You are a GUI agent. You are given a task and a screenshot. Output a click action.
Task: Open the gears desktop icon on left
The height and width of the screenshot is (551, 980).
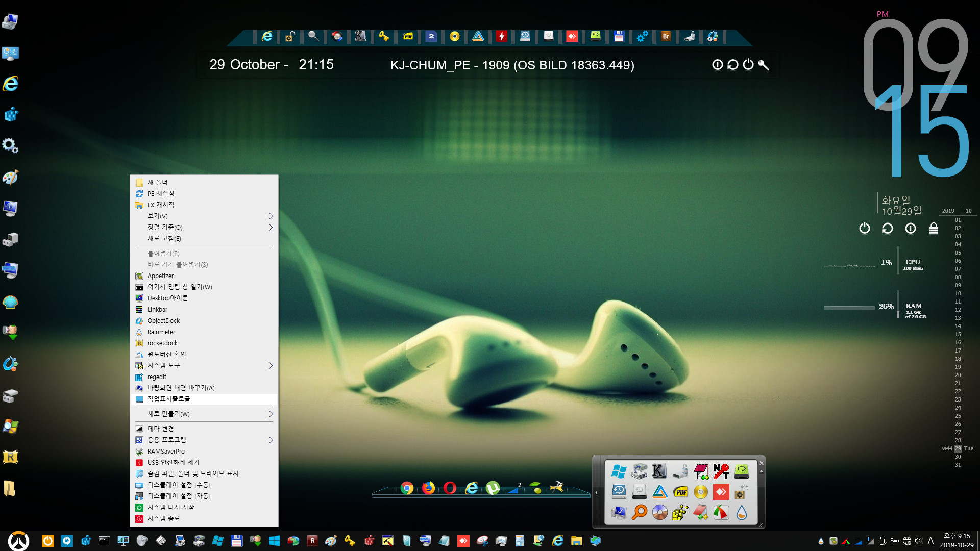click(x=11, y=146)
